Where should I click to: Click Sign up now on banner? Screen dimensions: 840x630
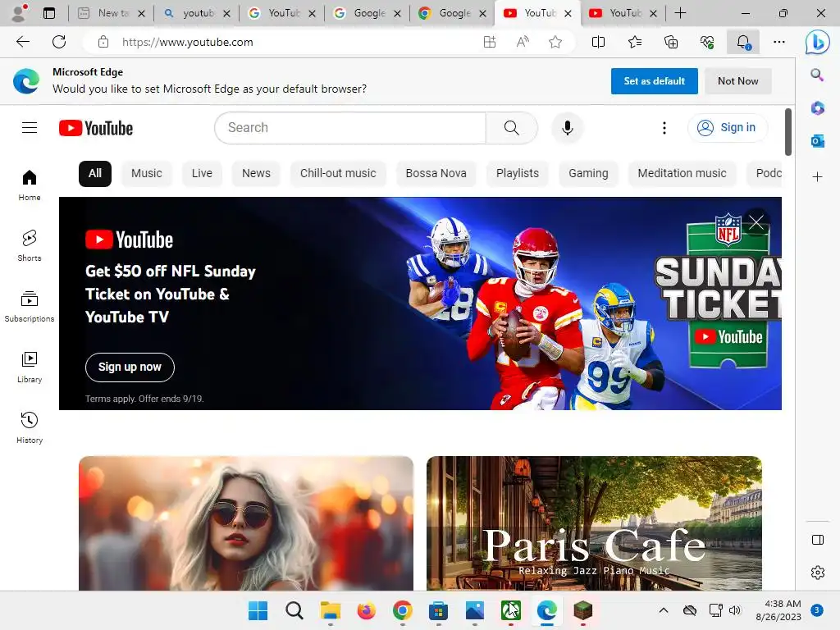coord(130,367)
